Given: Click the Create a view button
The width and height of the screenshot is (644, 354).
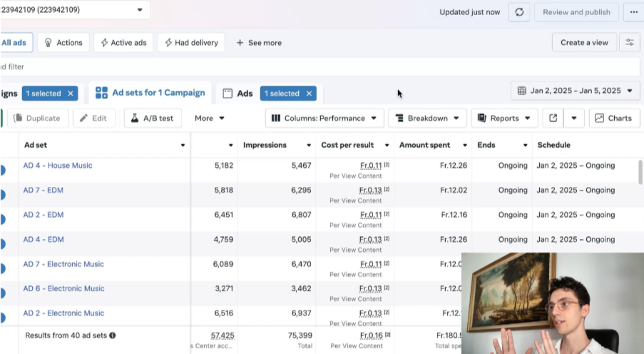Looking at the screenshot, I should [584, 43].
